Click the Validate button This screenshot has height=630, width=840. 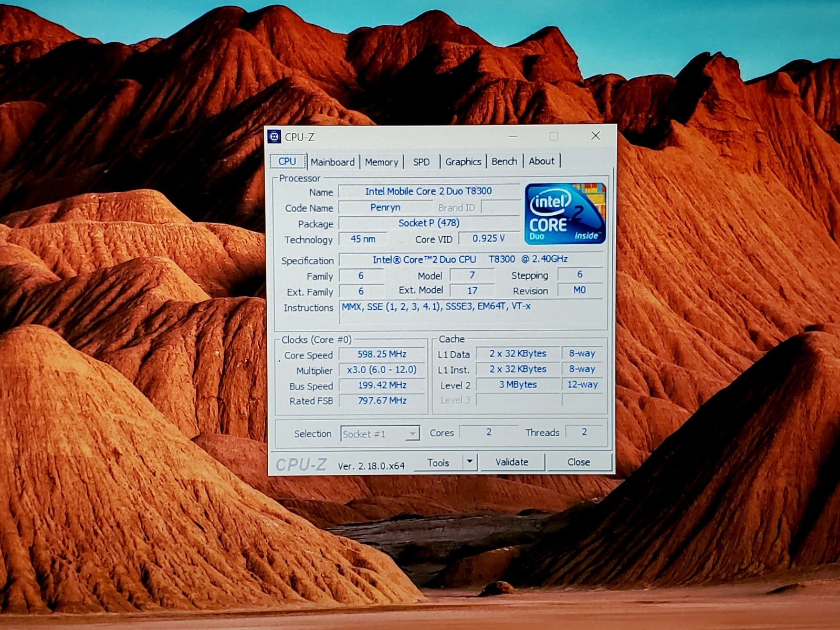pyautogui.click(x=512, y=462)
